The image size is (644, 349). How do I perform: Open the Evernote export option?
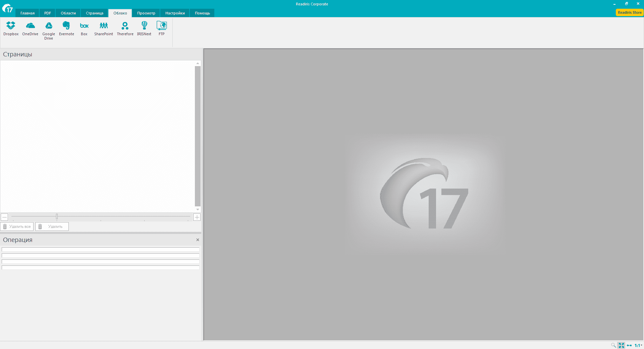(66, 29)
